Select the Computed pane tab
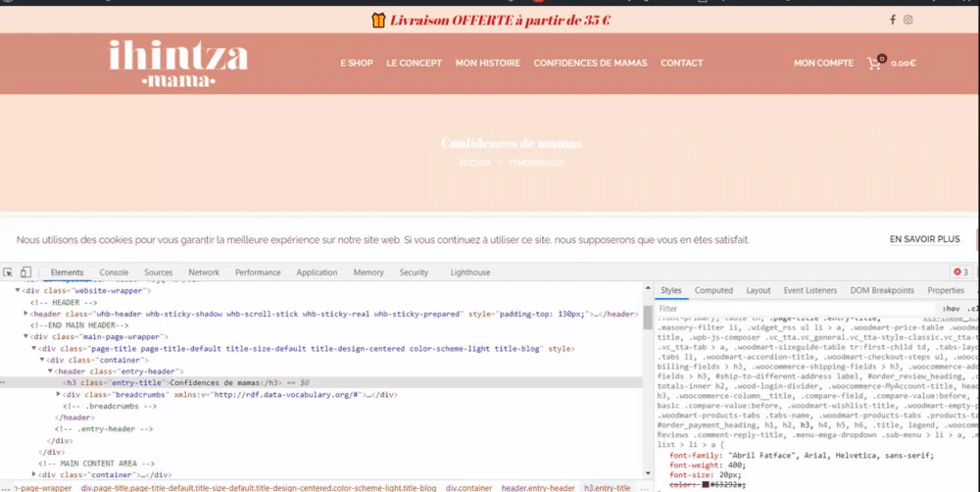Screen dimensions: 980x492 coord(713,291)
